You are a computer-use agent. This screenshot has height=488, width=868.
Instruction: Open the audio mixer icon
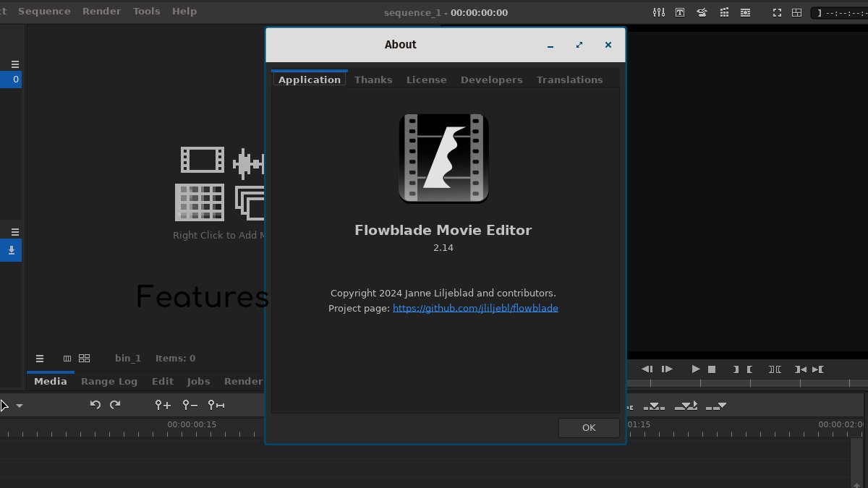tap(658, 12)
